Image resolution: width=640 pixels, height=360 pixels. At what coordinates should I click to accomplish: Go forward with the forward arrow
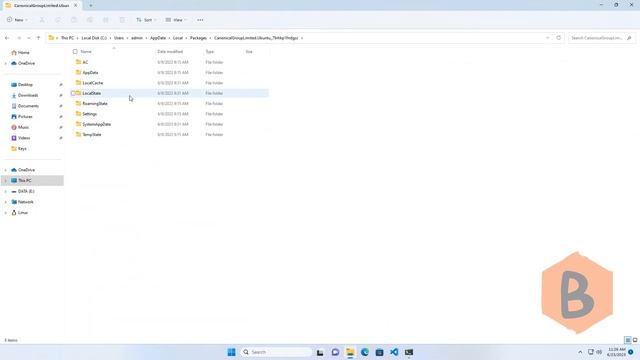click(x=19, y=38)
